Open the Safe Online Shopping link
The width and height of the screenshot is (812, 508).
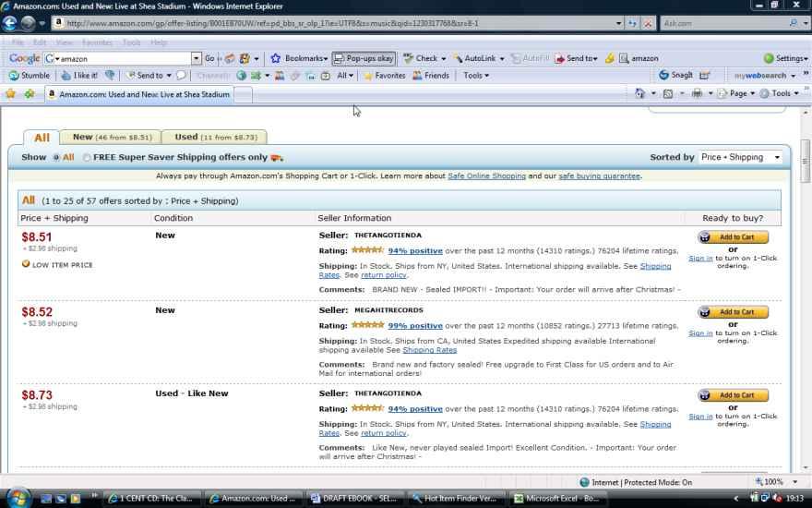[x=486, y=175]
